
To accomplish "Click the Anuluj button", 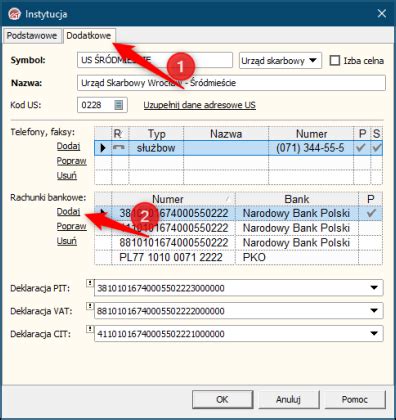I will click(x=288, y=399).
